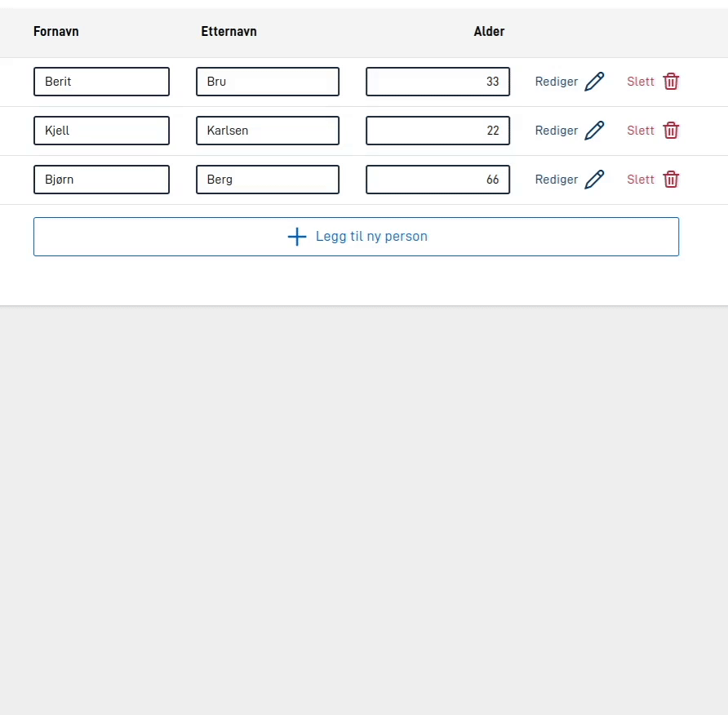Click the trash icon for Bjørn Berg
Viewport: 728px width, 715px height.
tap(671, 180)
